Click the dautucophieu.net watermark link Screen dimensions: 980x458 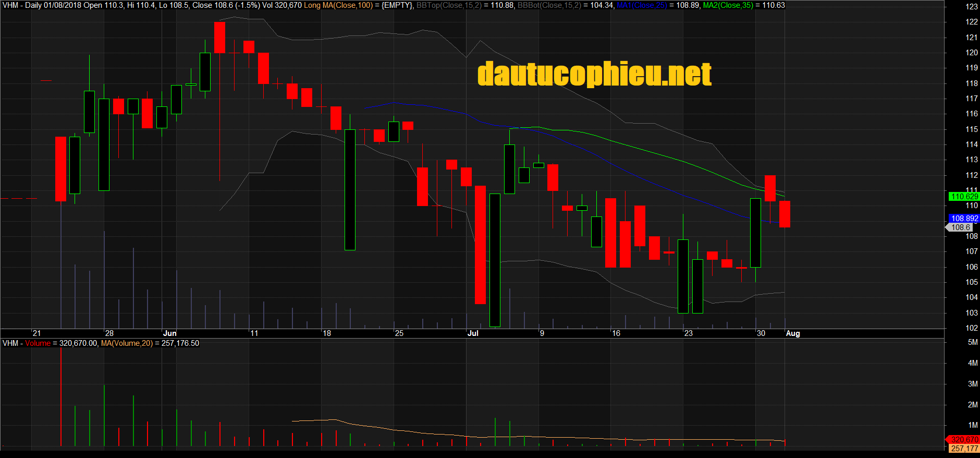(594, 74)
